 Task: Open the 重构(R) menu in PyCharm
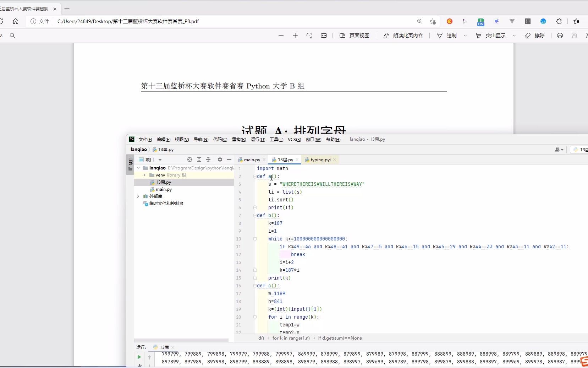pyautogui.click(x=239, y=139)
